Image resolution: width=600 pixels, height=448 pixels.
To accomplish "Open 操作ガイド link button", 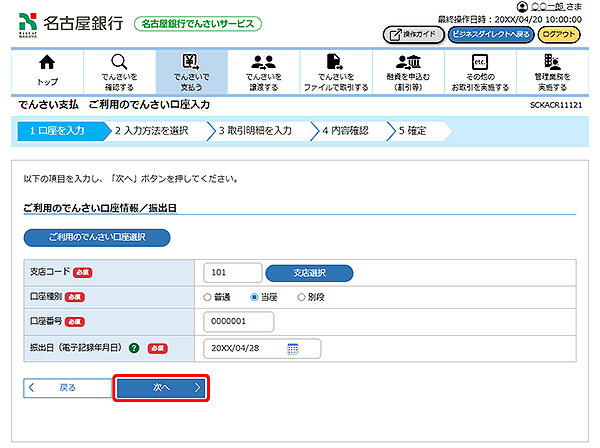I will (414, 34).
